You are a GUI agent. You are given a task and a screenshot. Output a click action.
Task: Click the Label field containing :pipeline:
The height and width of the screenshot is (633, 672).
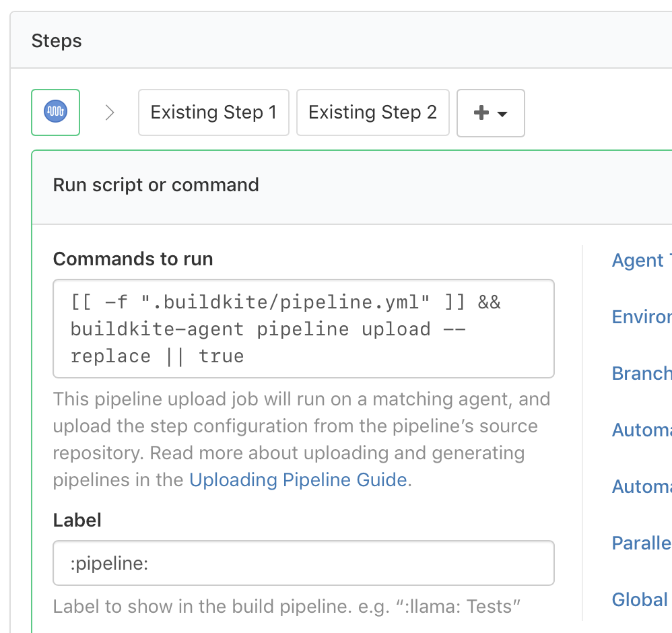click(304, 563)
